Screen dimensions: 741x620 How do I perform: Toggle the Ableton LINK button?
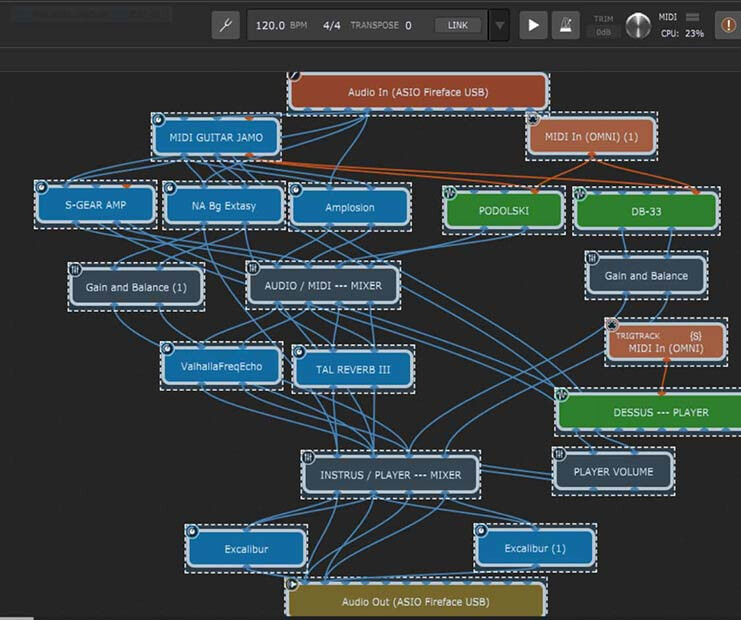[457, 25]
